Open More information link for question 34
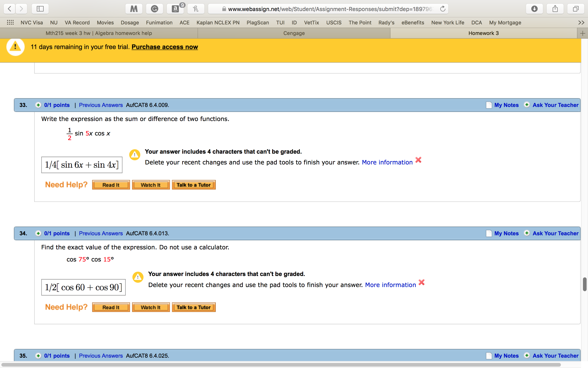The image size is (588, 368). click(390, 285)
